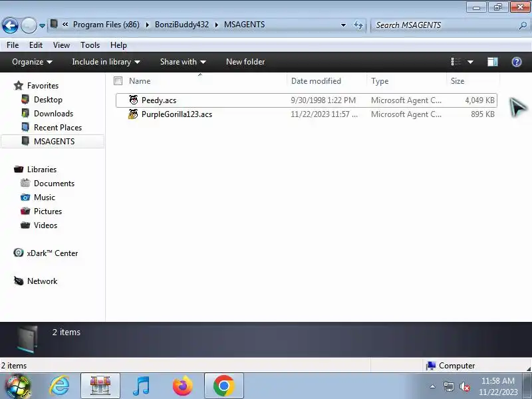
Task: Open the recent locations dropdown arrow
Action: (x=42, y=25)
